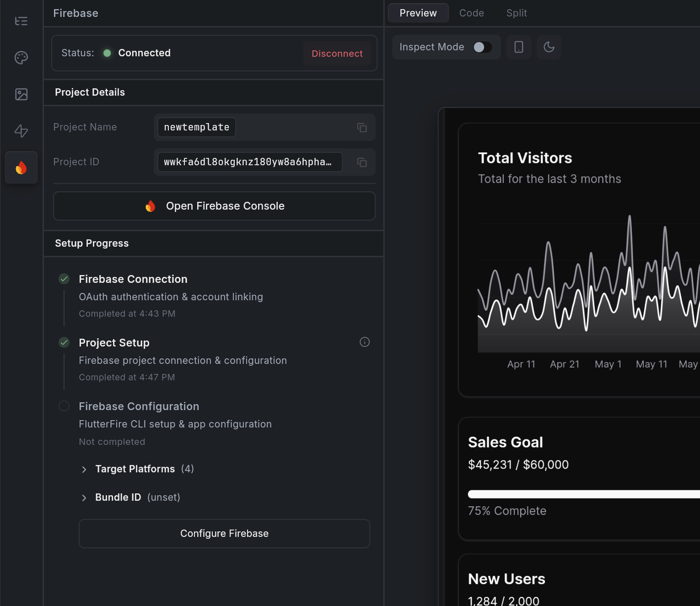Switch preview to mobile device view
Screen dimensions: 700x606
[519, 47]
